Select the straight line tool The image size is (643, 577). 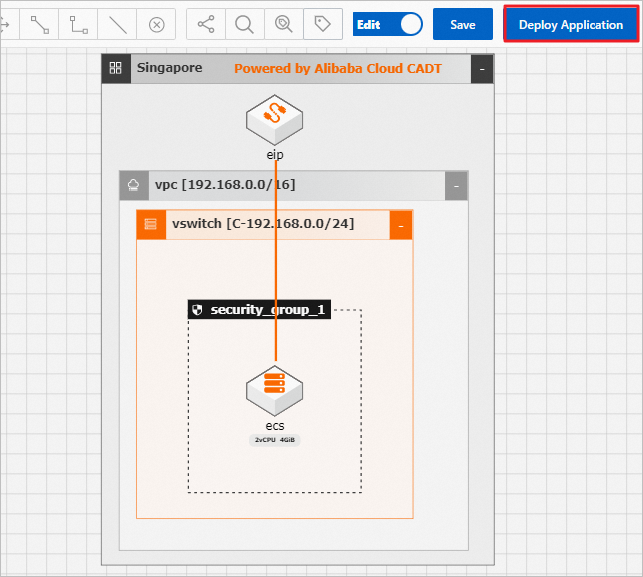tap(117, 25)
